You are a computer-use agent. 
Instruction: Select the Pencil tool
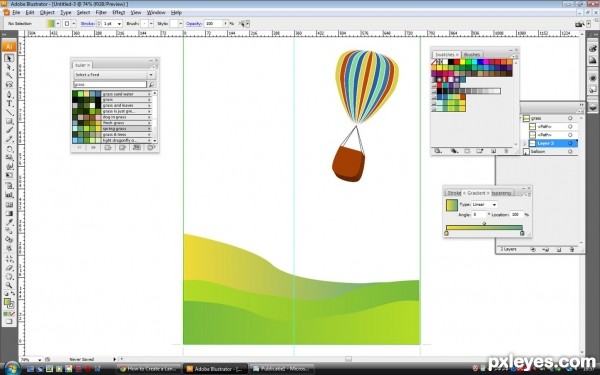point(9,139)
